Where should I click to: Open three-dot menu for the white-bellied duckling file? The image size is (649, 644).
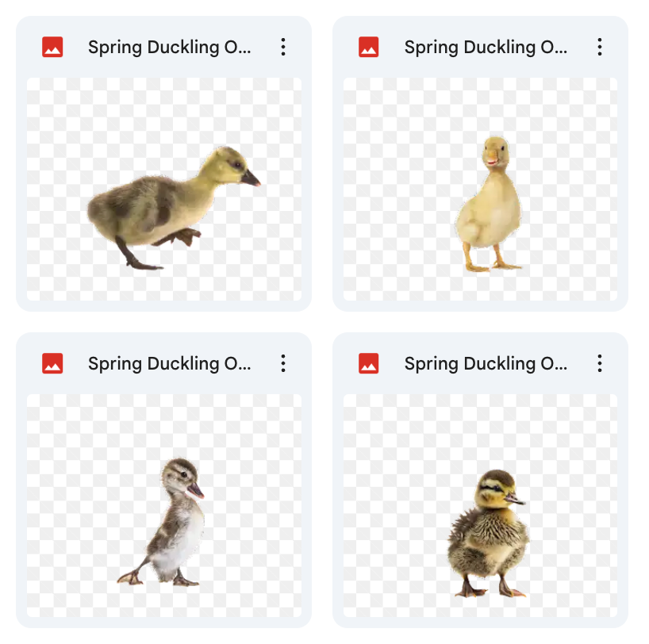point(283,363)
